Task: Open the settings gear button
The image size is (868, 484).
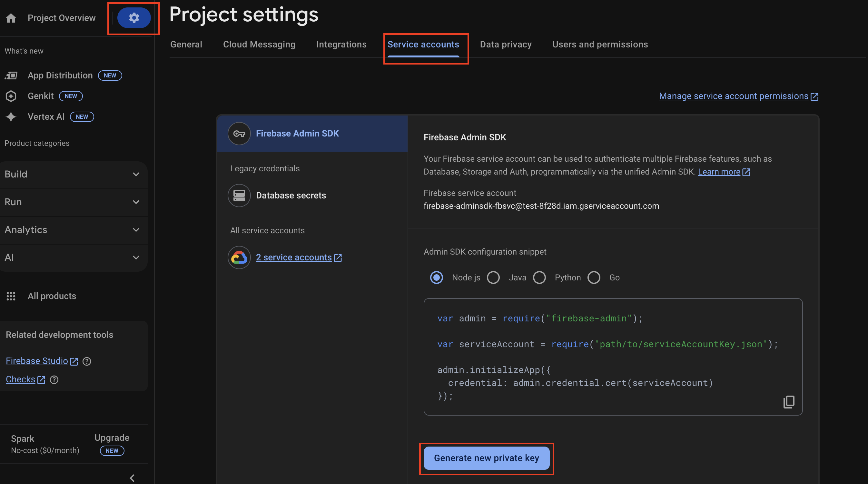Action: point(134,17)
